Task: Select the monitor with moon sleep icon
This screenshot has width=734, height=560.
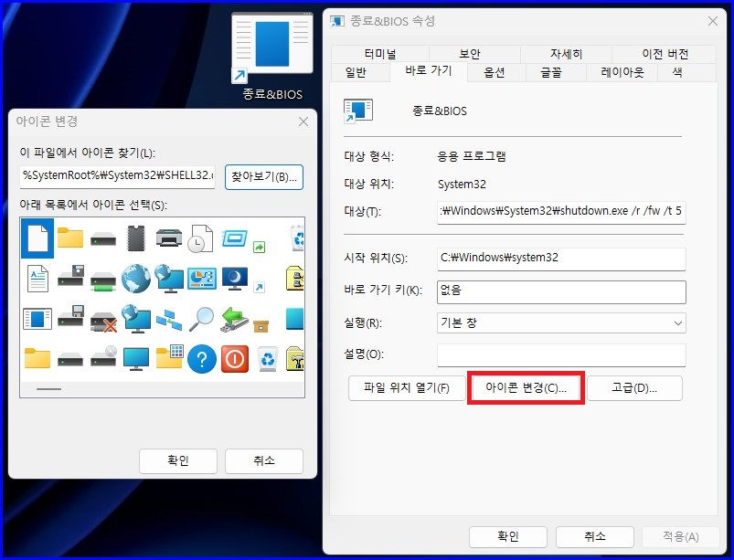Action: (x=235, y=279)
